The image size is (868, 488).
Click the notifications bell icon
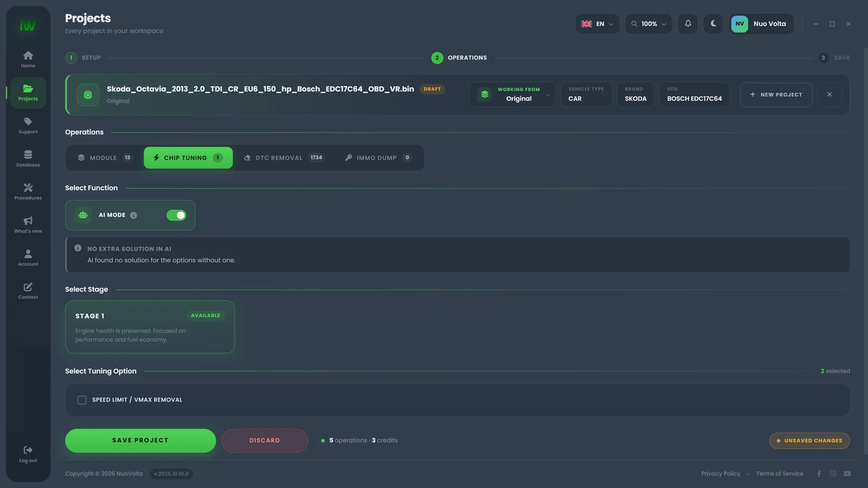click(x=688, y=24)
